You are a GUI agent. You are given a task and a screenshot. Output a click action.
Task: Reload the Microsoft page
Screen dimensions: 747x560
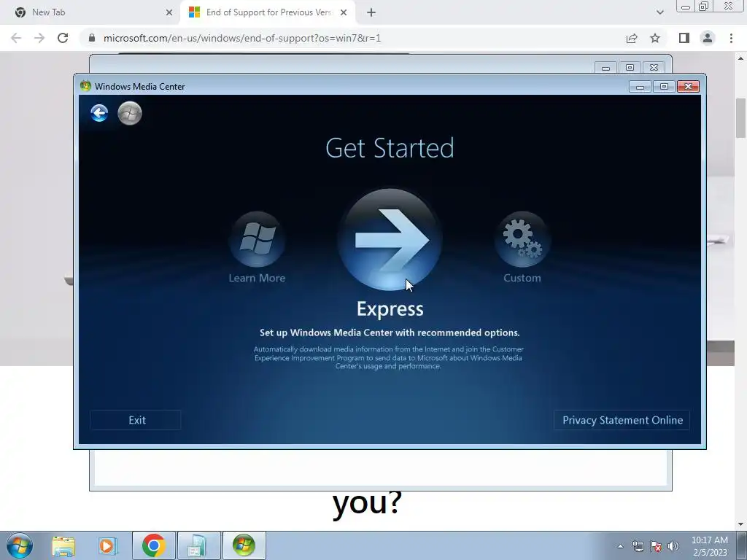tap(63, 38)
